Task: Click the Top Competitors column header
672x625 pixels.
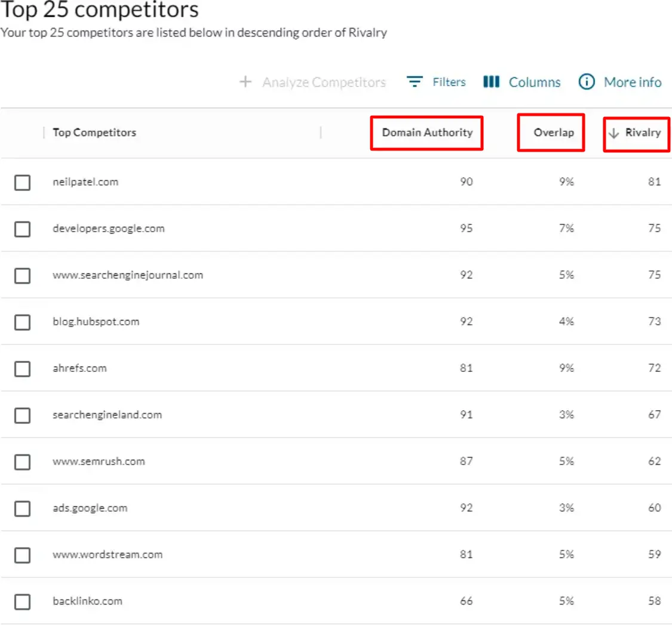Action: (94, 133)
